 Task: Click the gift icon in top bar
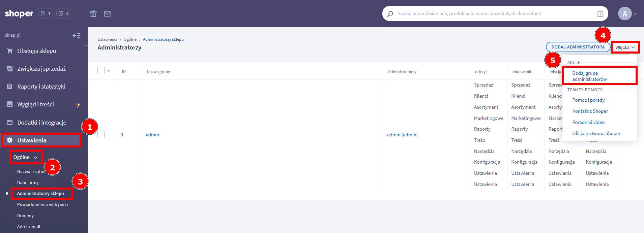coord(93,14)
